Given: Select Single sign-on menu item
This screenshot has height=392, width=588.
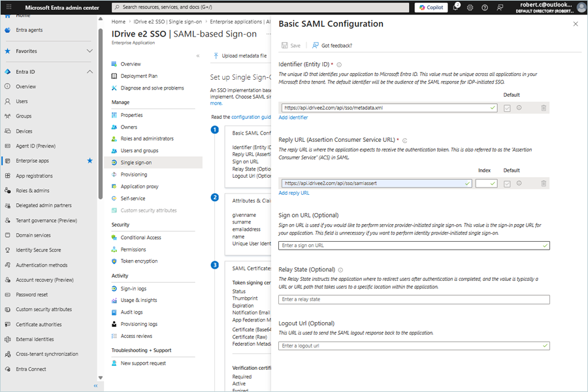Looking at the screenshot, I should [x=153, y=163].
